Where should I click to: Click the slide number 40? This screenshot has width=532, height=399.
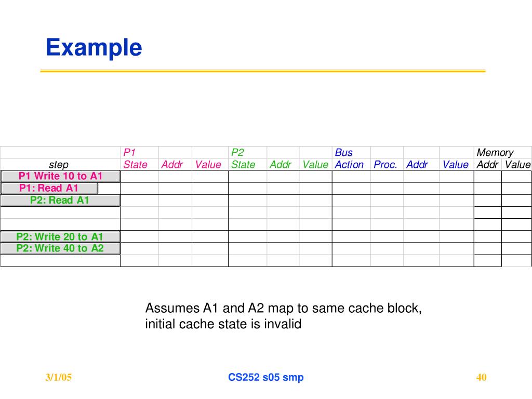482,377
